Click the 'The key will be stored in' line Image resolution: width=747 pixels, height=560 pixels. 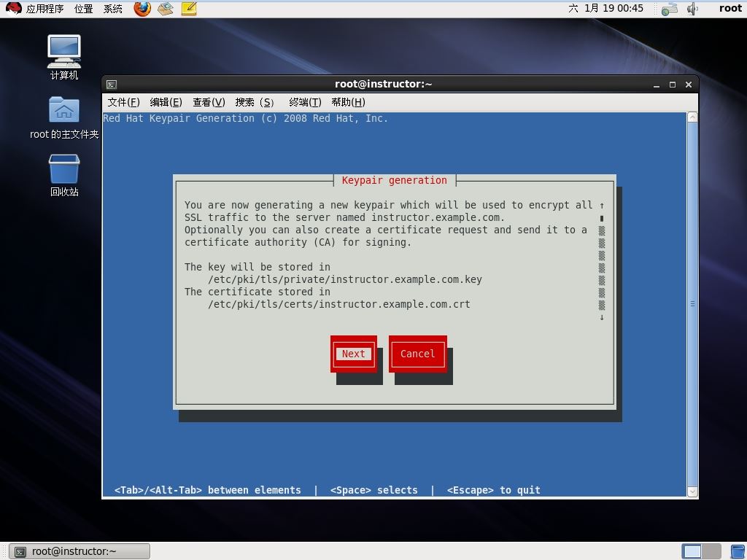point(258,267)
